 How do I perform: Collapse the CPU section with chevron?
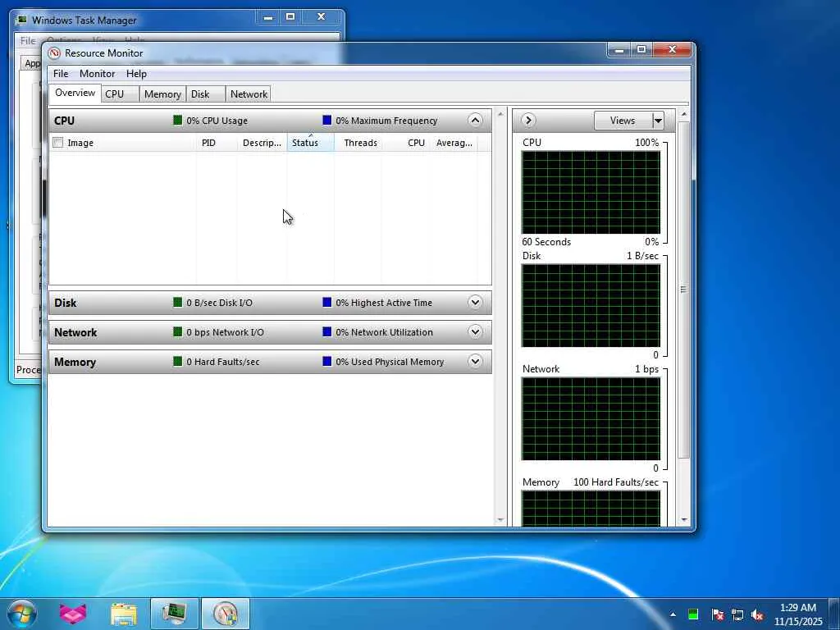pyautogui.click(x=475, y=120)
